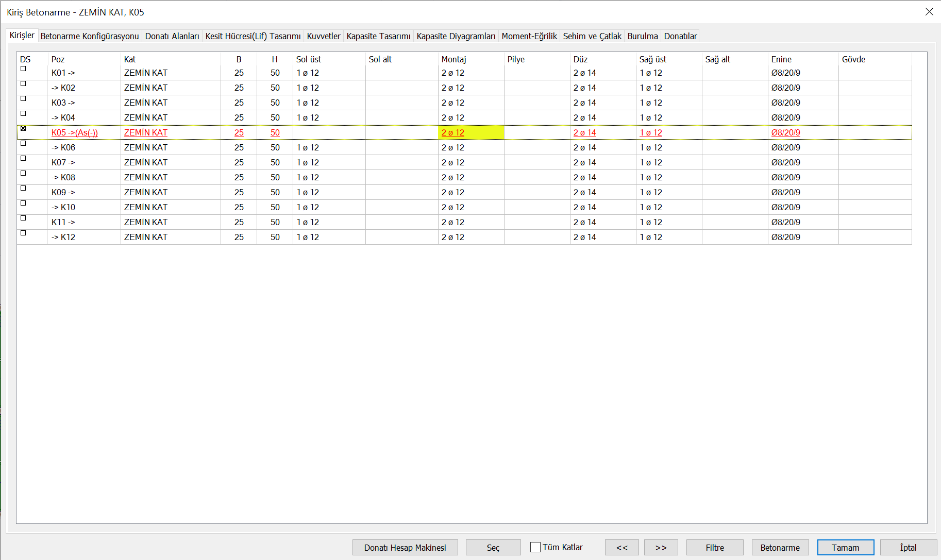
Task: Uncheck the DS checkbox for K05 row
Action: [23, 128]
